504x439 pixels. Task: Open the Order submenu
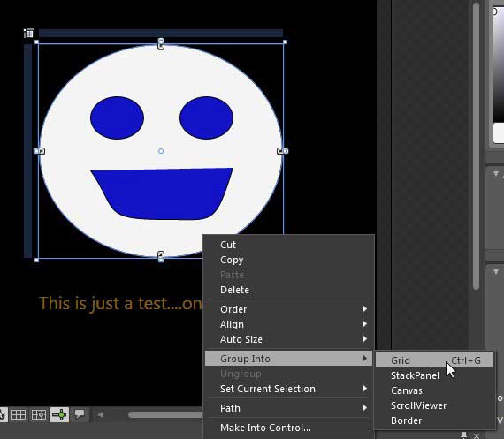288,309
